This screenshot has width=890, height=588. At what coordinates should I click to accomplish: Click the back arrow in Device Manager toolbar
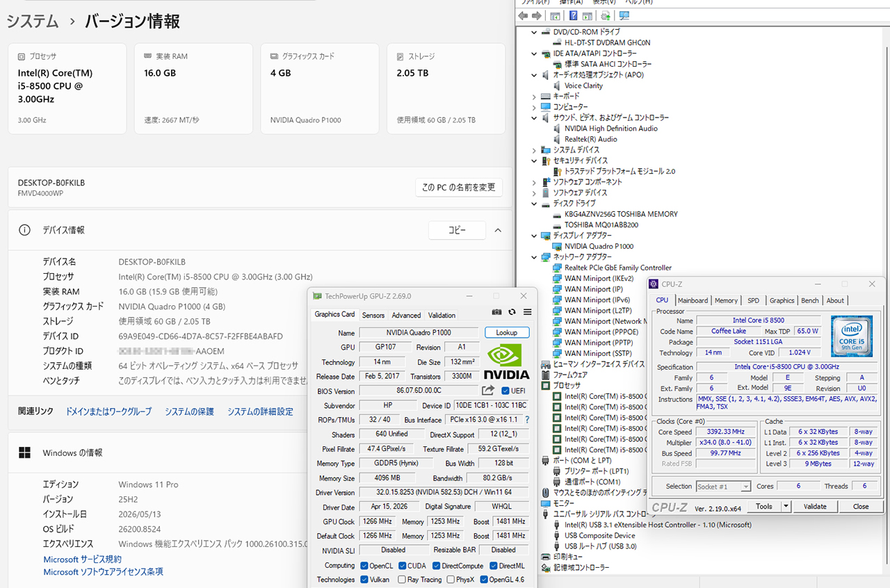click(x=524, y=16)
